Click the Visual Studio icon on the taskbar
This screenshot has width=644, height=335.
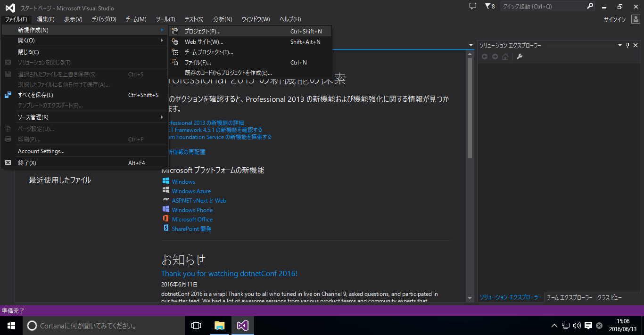pos(242,325)
